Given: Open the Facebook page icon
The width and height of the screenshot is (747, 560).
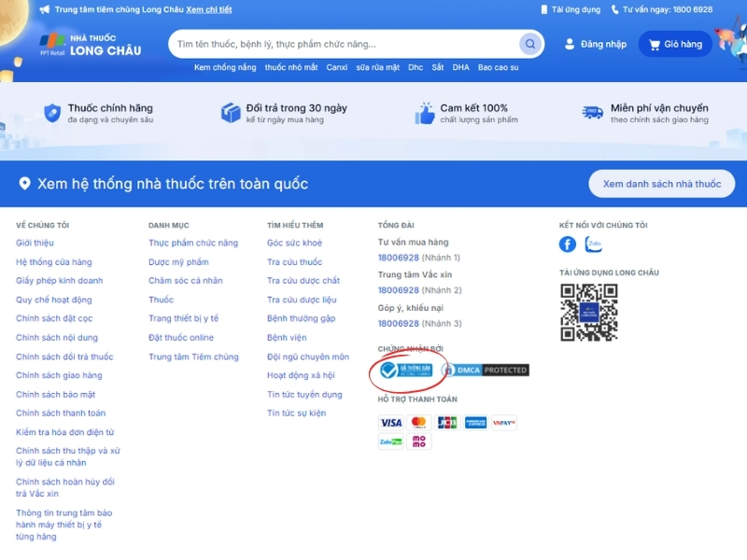Looking at the screenshot, I should [x=567, y=245].
